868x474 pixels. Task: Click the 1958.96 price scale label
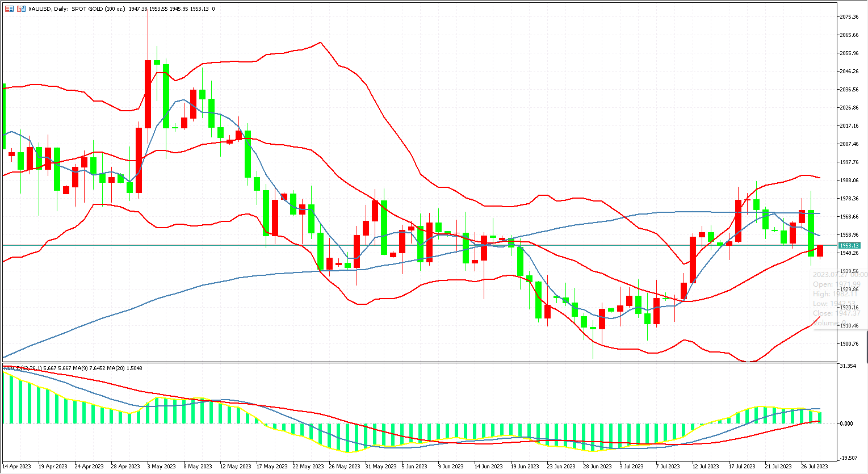849,235
